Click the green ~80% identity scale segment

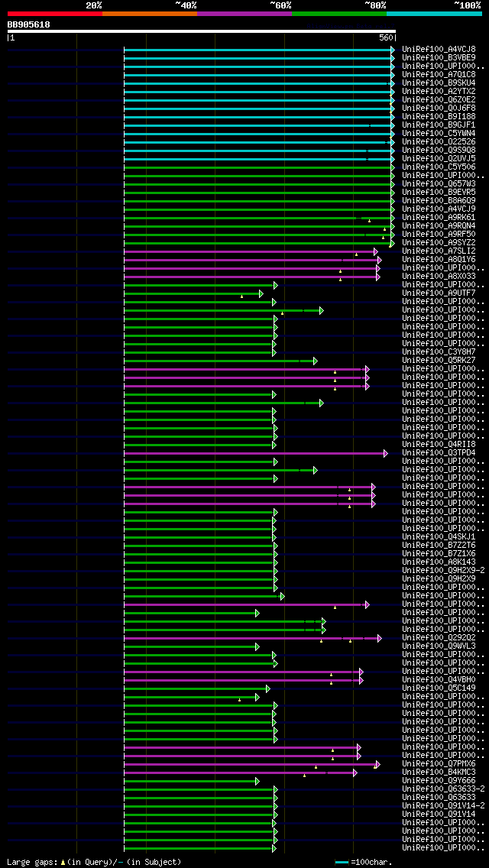point(339,13)
